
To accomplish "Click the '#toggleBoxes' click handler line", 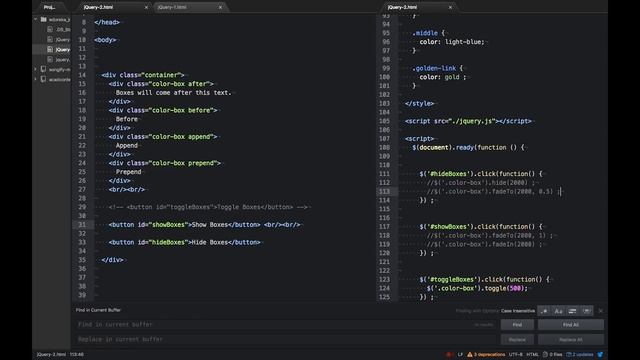I will click(484, 280).
